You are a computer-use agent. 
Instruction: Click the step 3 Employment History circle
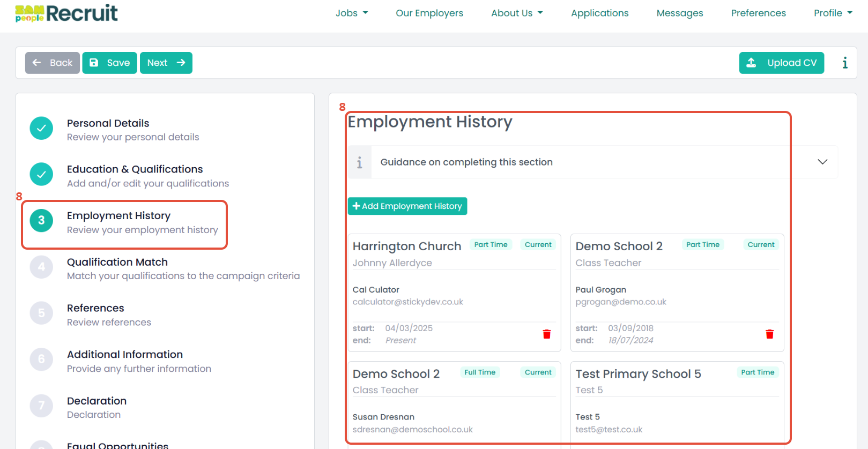point(41,221)
